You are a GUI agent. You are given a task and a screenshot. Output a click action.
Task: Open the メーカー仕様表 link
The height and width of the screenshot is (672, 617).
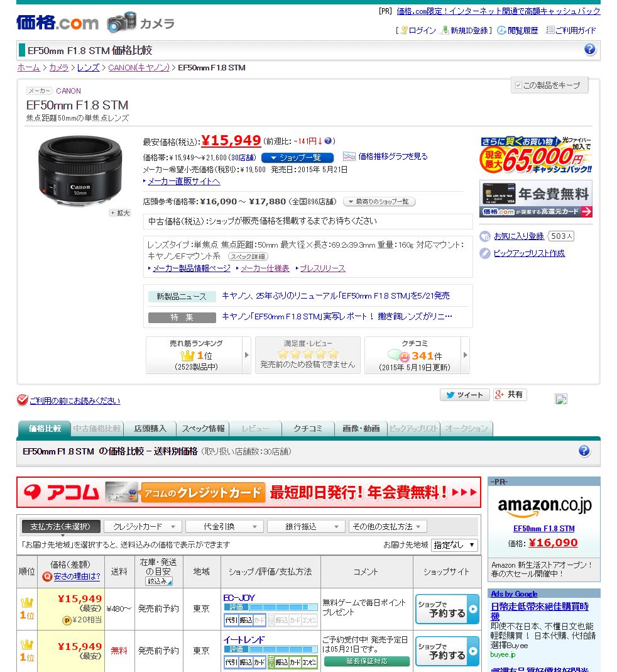(265, 268)
